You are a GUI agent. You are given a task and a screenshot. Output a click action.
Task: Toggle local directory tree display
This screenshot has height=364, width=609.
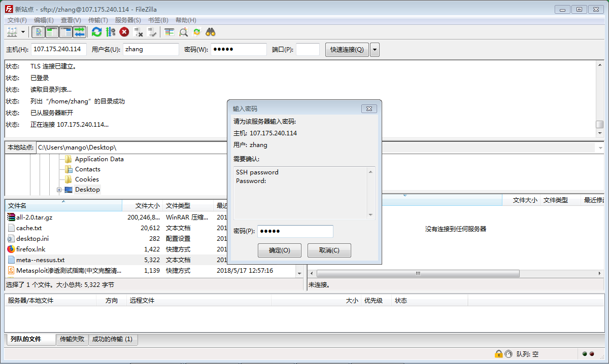tap(52, 32)
